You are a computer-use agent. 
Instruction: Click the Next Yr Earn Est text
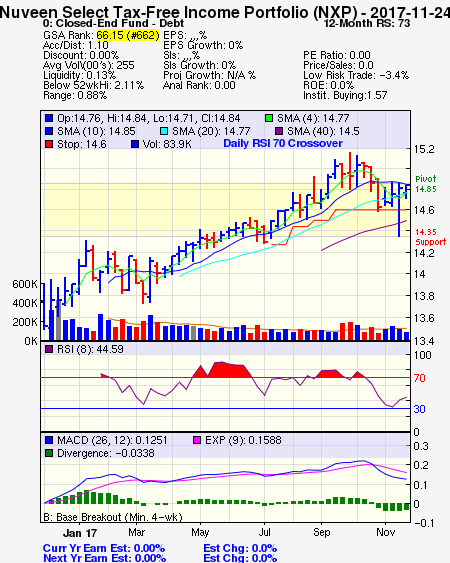(104, 558)
